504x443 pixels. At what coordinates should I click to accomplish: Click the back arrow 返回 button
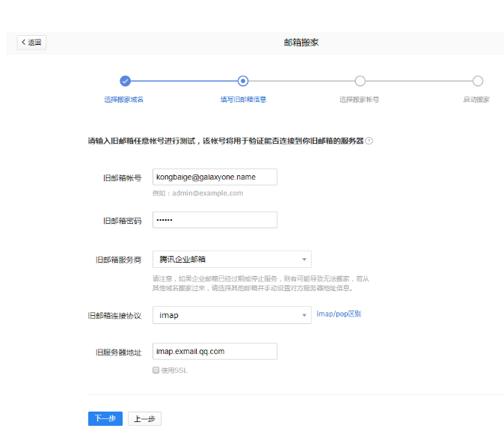click(x=31, y=43)
